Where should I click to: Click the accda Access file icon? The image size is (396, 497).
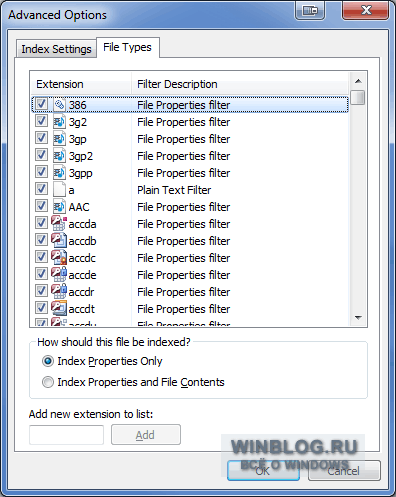[x=59, y=223]
